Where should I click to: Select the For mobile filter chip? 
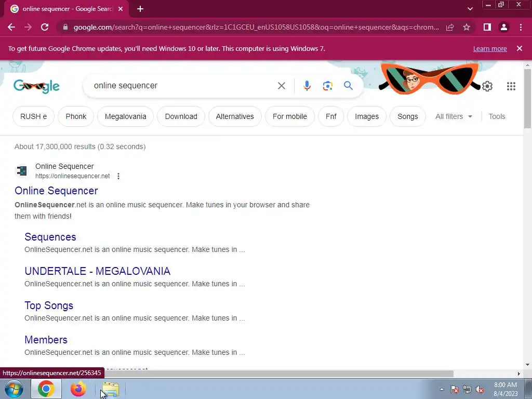[x=290, y=116]
